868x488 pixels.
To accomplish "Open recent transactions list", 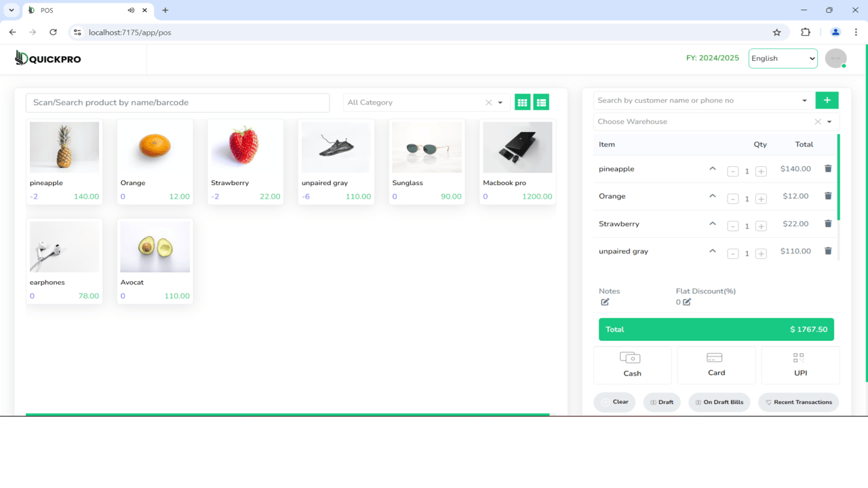I will (x=798, y=402).
